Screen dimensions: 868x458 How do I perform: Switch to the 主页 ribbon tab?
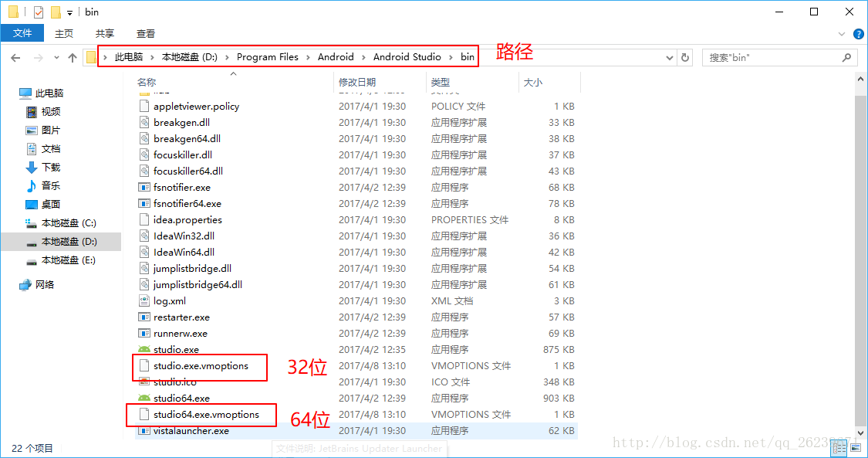pyautogui.click(x=64, y=34)
